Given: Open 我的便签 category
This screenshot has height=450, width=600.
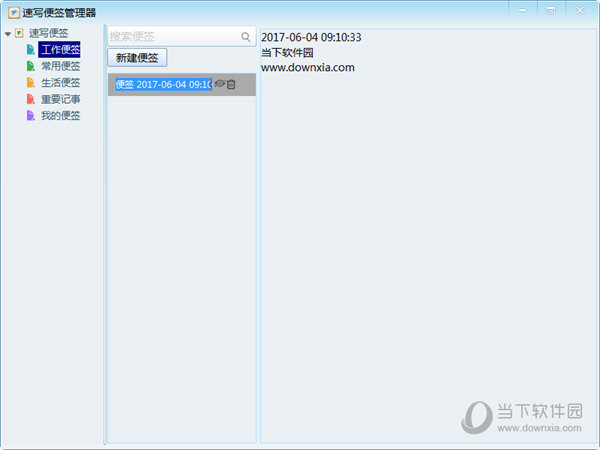Looking at the screenshot, I should pos(60,116).
